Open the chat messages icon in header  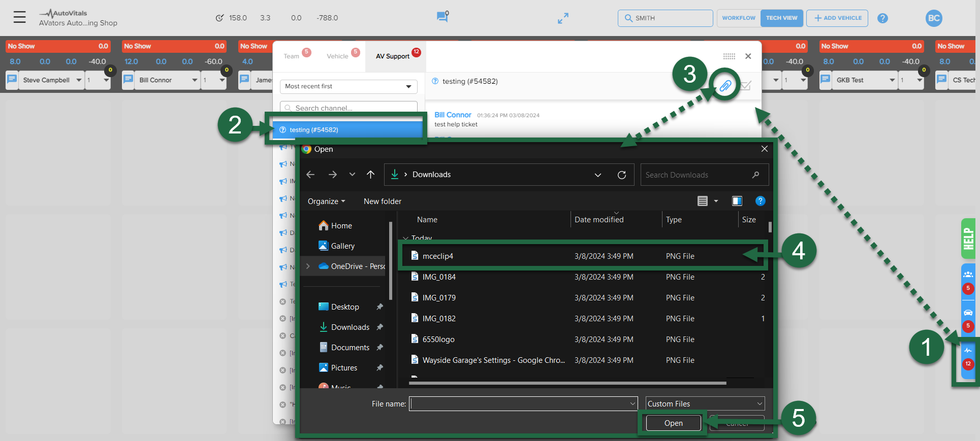tap(442, 17)
